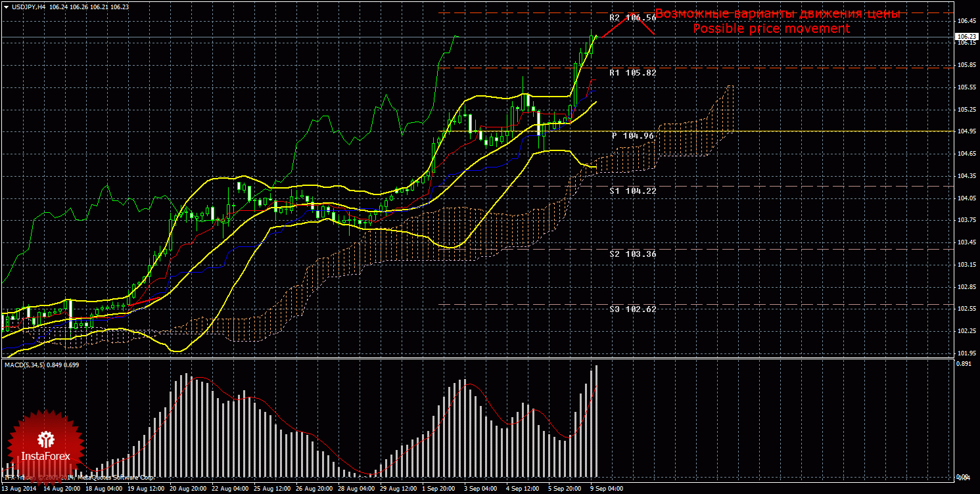Click the red forecast arrow near R2
This screenshot has width=980, height=494.
coord(628,24)
